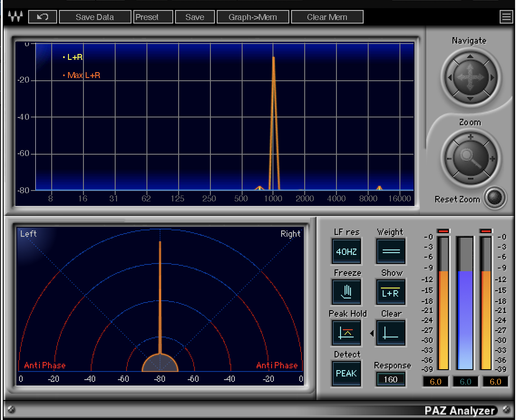Toggle the Detect PEAK mode button
The height and width of the screenshot is (420, 516).
346,374
